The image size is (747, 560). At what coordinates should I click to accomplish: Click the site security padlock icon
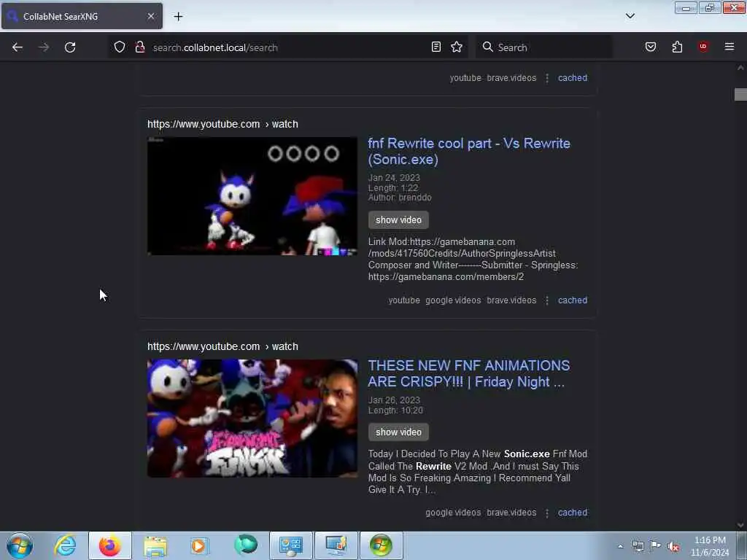140,47
